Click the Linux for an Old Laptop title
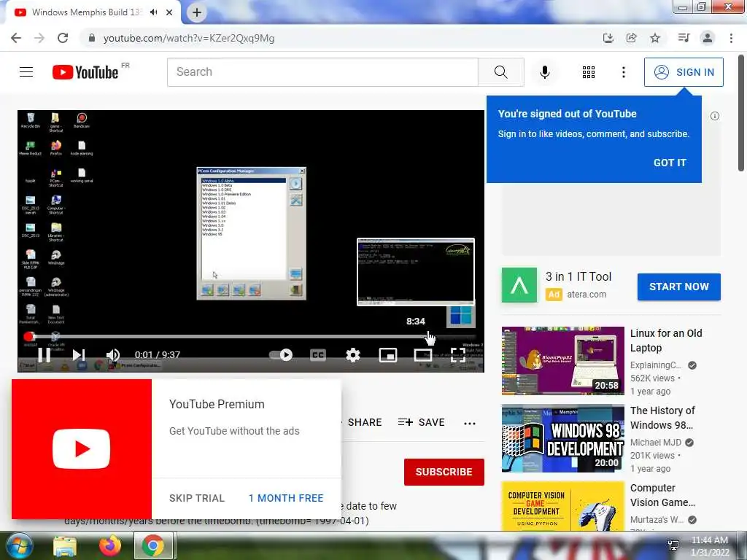The width and height of the screenshot is (747, 560). 666,341
